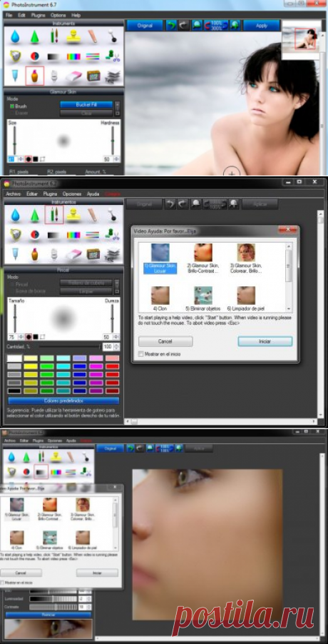Select blue tube tool in the Pincel window
Image resolution: width=328 pixels, height=644 pixels.
[15, 254]
